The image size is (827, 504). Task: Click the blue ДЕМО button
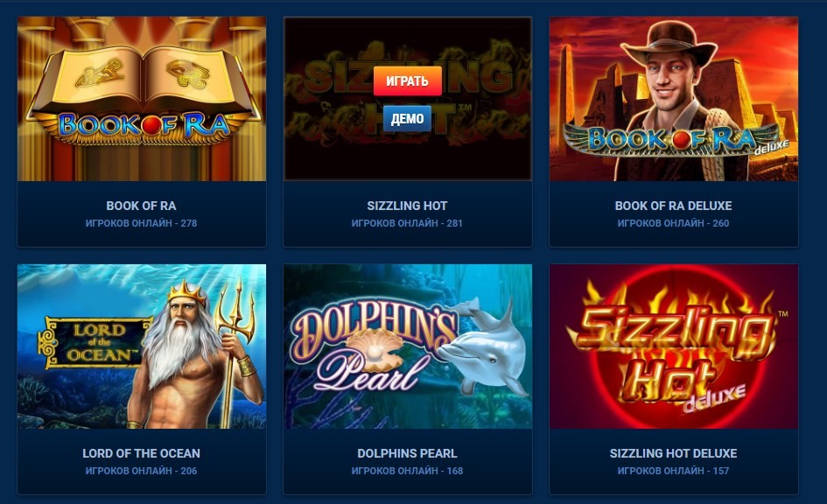coord(407,119)
